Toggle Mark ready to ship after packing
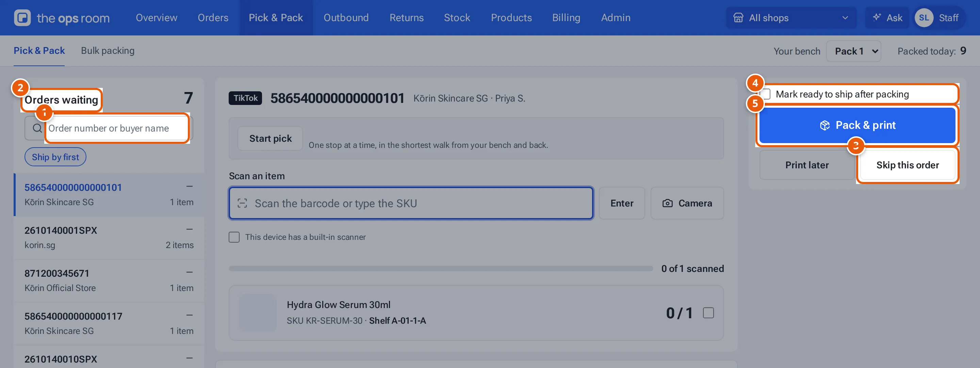980x368 pixels. (765, 94)
